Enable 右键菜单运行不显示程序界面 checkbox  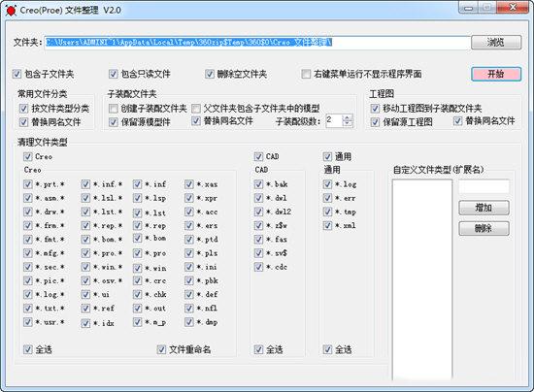click(x=306, y=74)
